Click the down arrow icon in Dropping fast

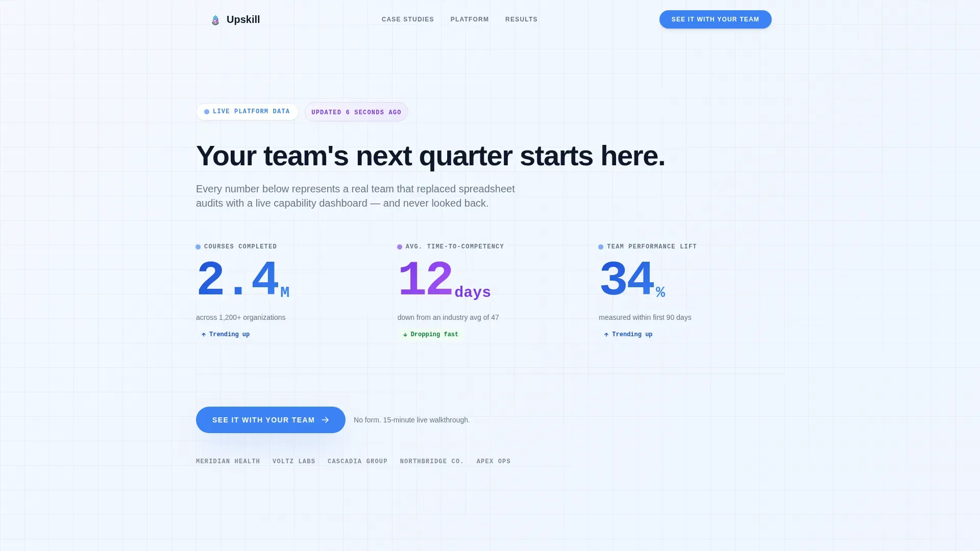tap(405, 335)
